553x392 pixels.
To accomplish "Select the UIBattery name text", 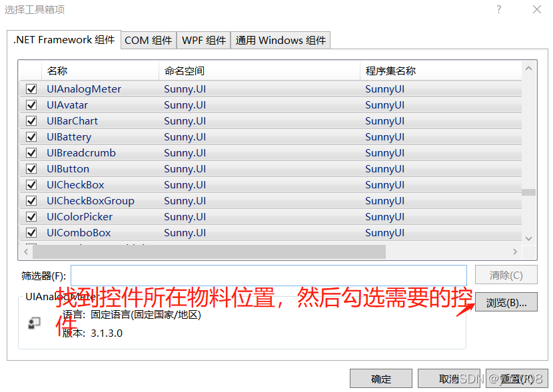I will click(x=69, y=137).
